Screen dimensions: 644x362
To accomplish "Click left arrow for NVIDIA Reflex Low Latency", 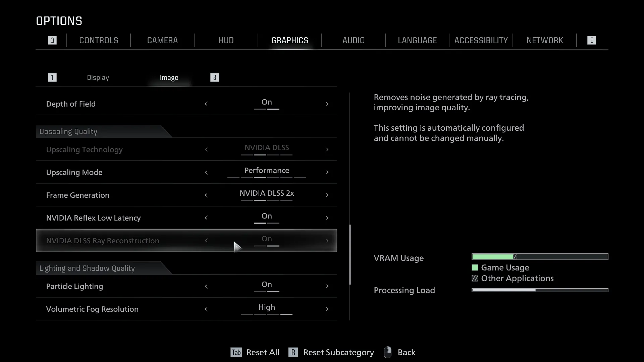I will coord(206,218).
